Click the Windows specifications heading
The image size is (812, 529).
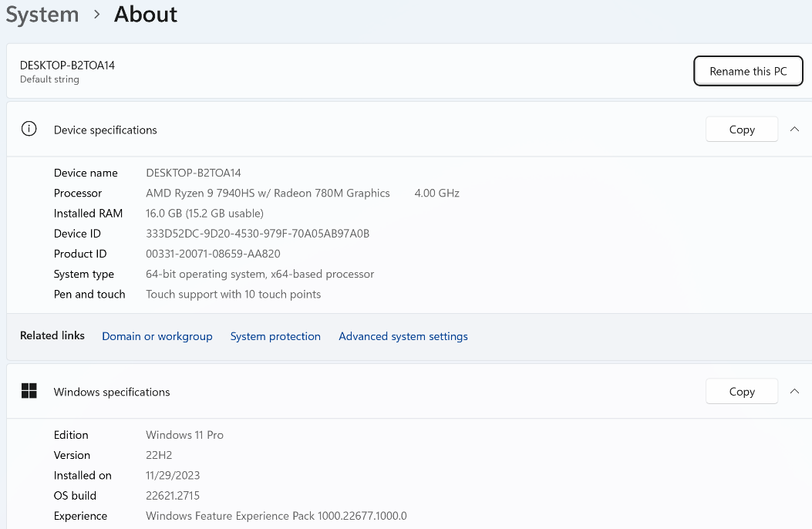point(112,392)
